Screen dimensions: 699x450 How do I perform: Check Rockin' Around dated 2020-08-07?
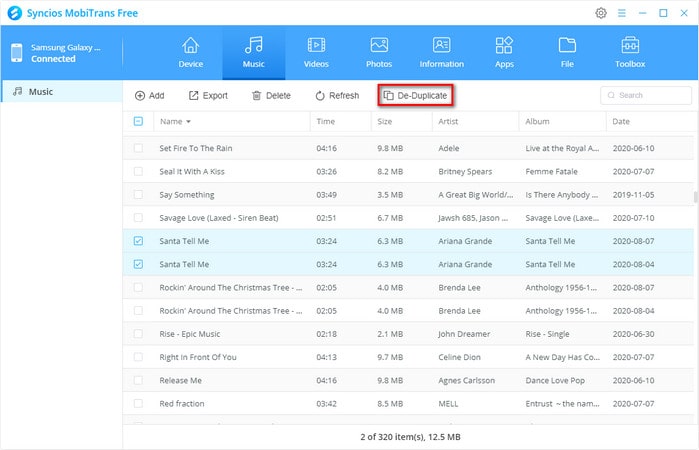138,287
